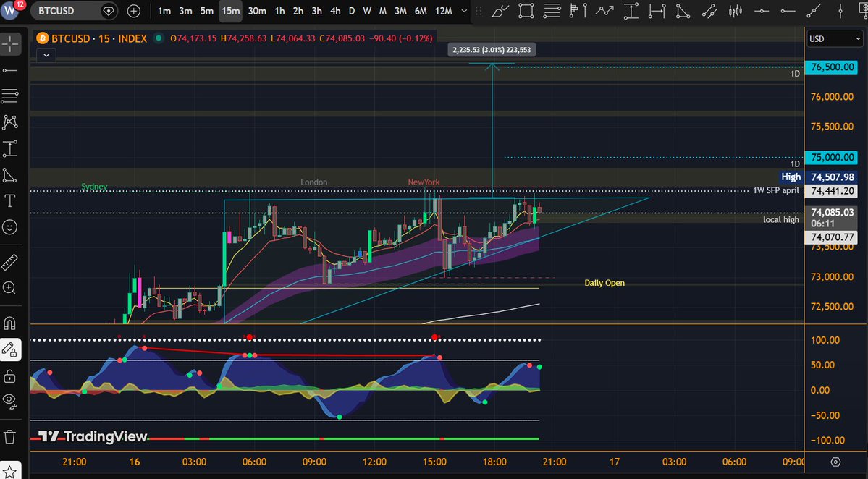
Task: Click the 1W SFP april line label
Action: tap(775, 190)
